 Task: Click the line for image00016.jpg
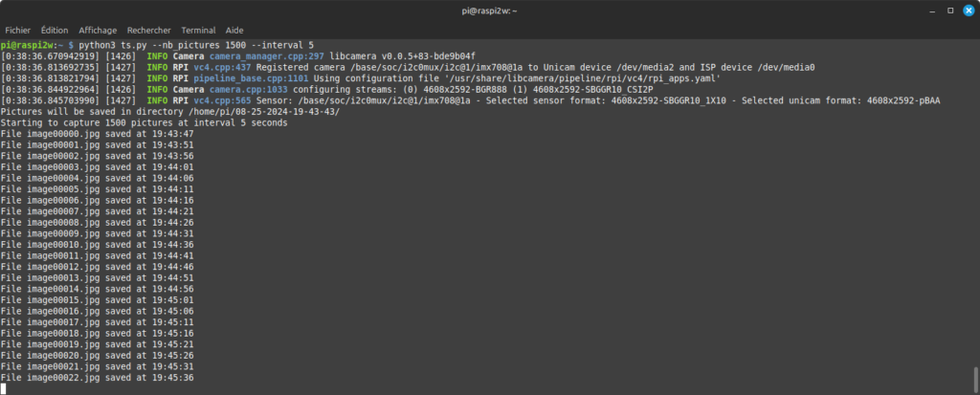click(x=97, y=311)
